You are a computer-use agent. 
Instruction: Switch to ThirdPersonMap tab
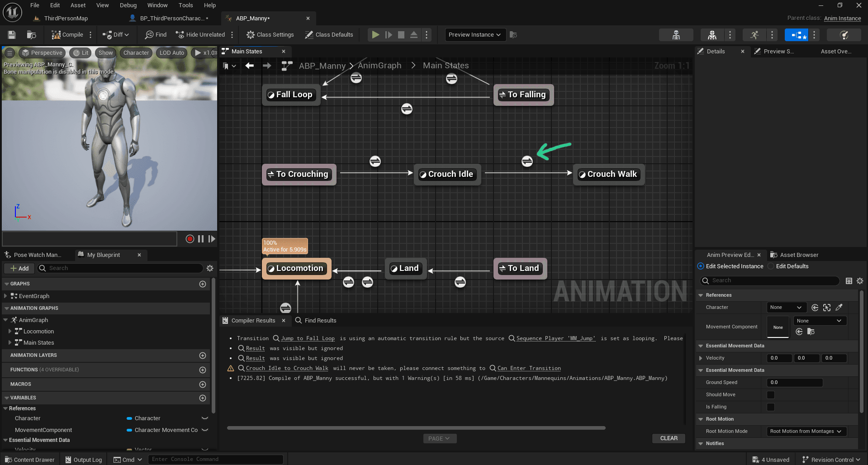coord(66,19)
